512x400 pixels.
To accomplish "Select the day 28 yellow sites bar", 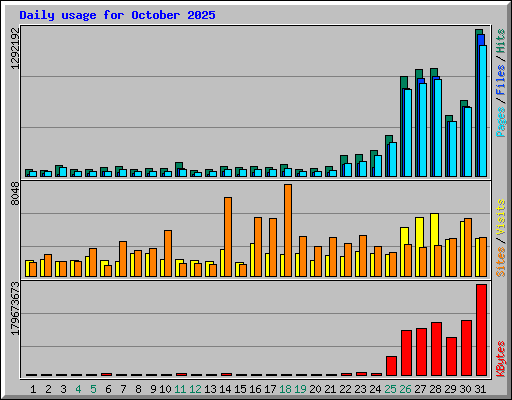I will tap(434, 229).
